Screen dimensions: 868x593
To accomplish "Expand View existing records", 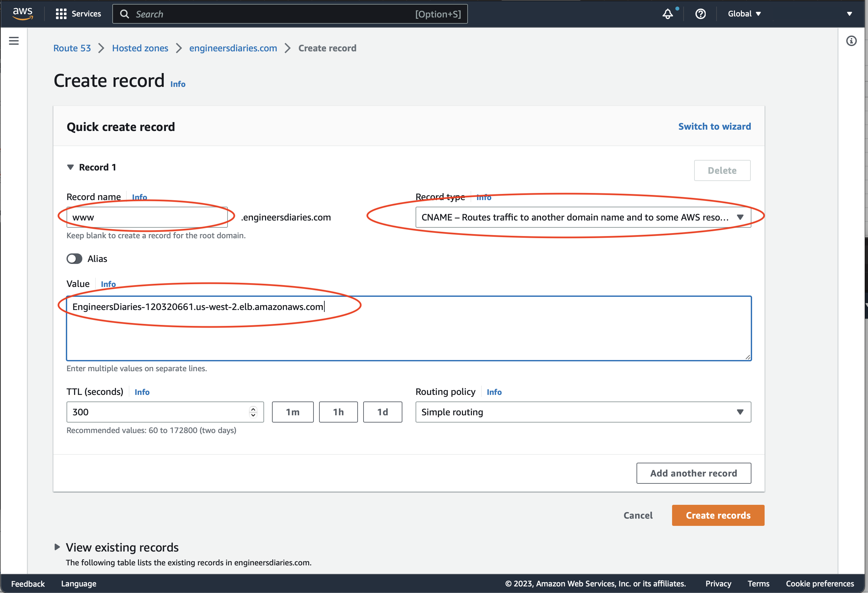I will (57, 547).
